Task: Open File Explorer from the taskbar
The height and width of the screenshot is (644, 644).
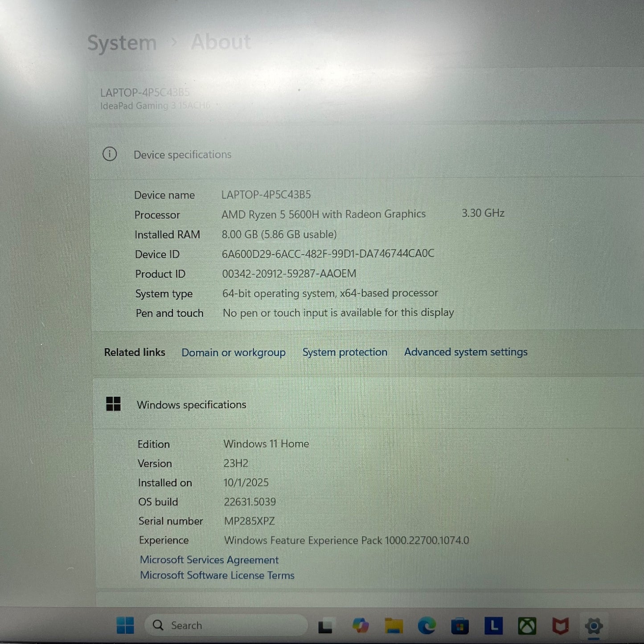Action: click(x=394, y=626)
